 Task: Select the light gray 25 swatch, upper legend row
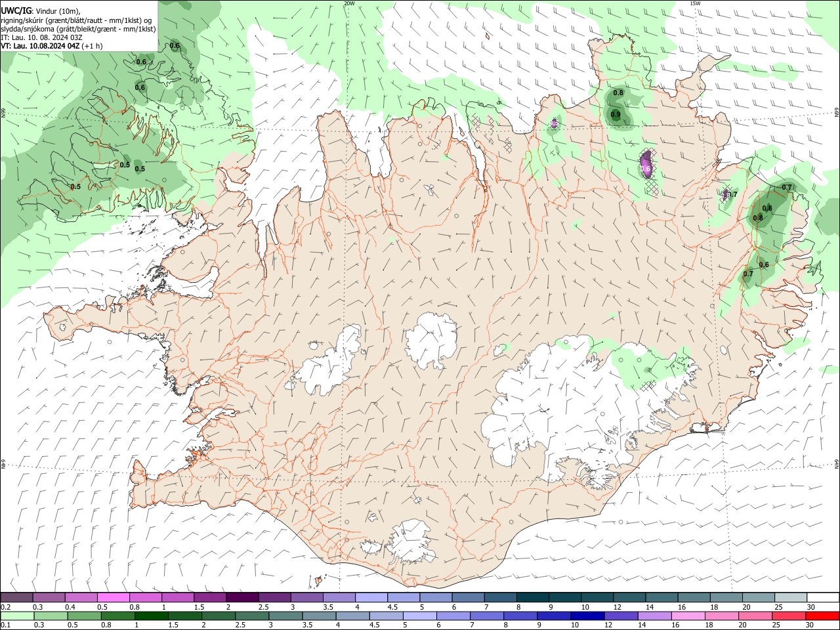(791, 598)
